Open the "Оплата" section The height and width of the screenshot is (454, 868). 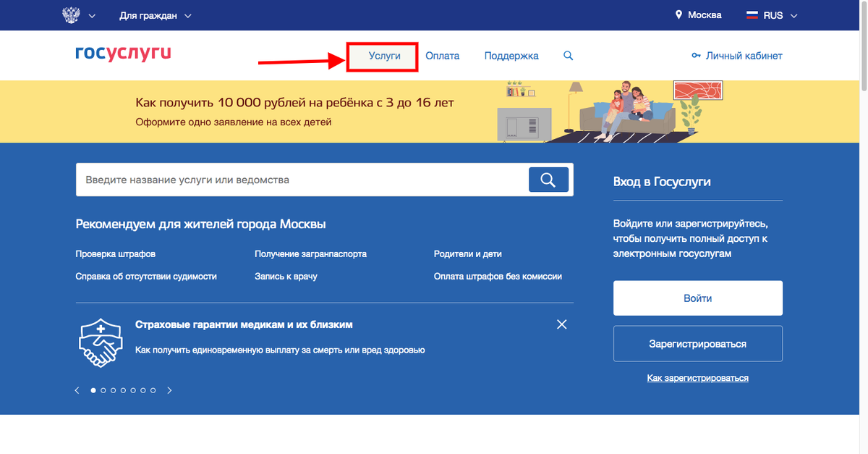pyautogui.click(x=442, y=55)
